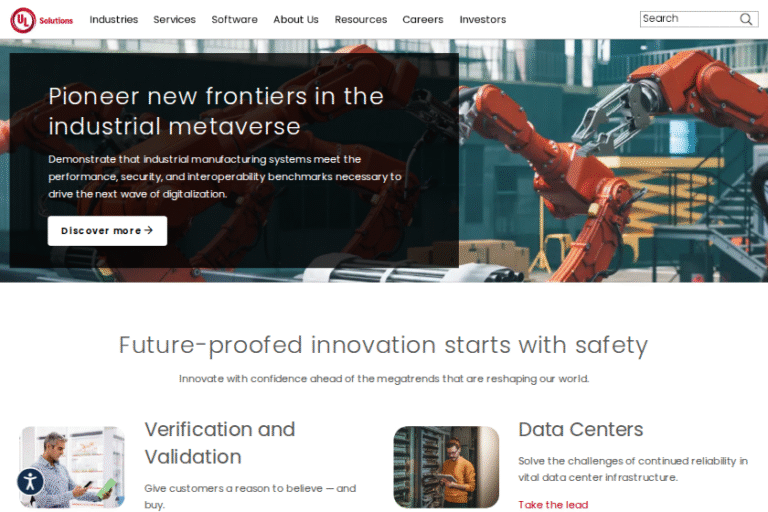
Task: Open the Services menu
Action: [x=174, y=20]
